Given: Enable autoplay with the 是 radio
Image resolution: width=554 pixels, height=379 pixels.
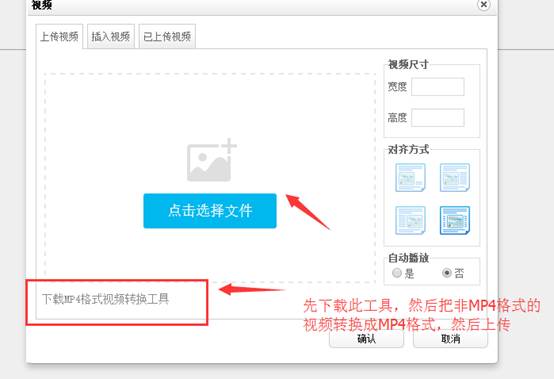Looking at the screenshot, I should point(397,273).
